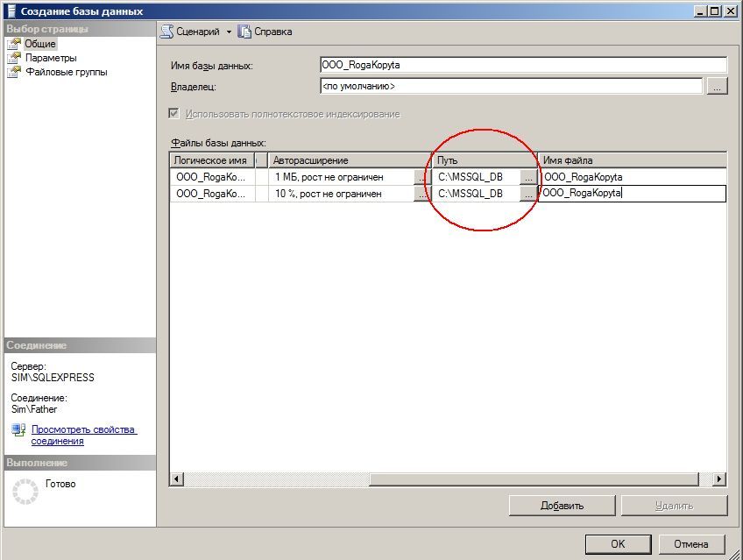743x560 pixels.
Task: Click the Путь column header
Action: [485, 160]
